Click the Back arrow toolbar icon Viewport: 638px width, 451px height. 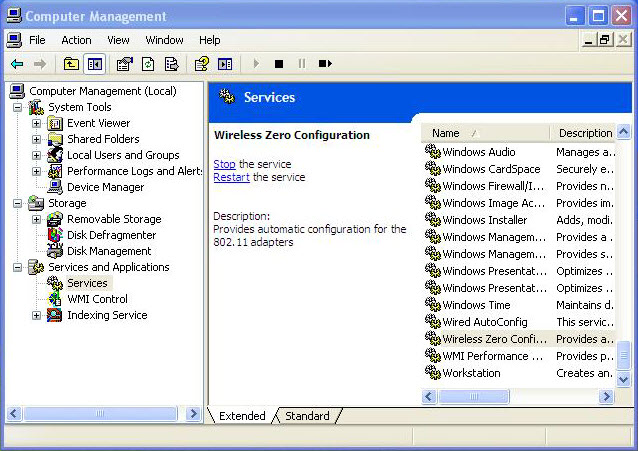pos(17,64)
